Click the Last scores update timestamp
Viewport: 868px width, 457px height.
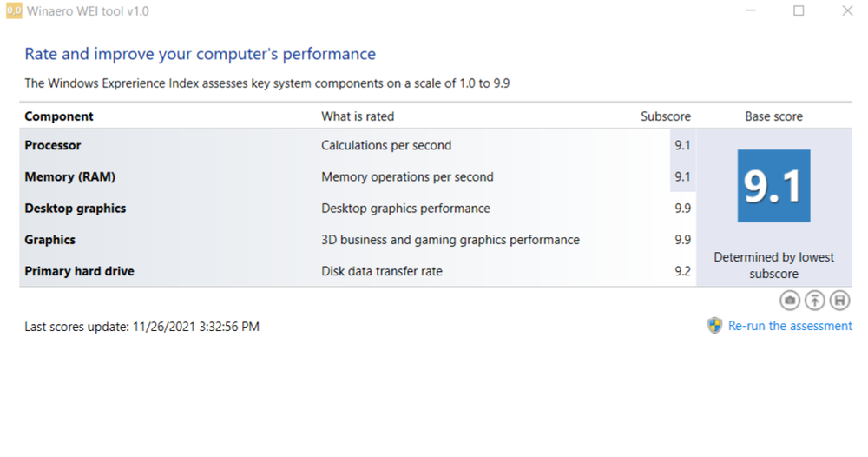pyautogui.click(x=142, y=327)
